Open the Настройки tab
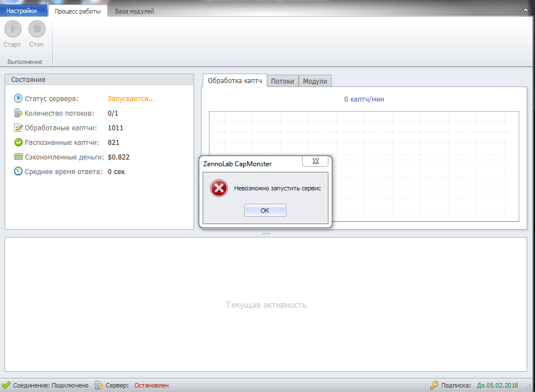Viewport: 535px width, 392px height. 23,11
